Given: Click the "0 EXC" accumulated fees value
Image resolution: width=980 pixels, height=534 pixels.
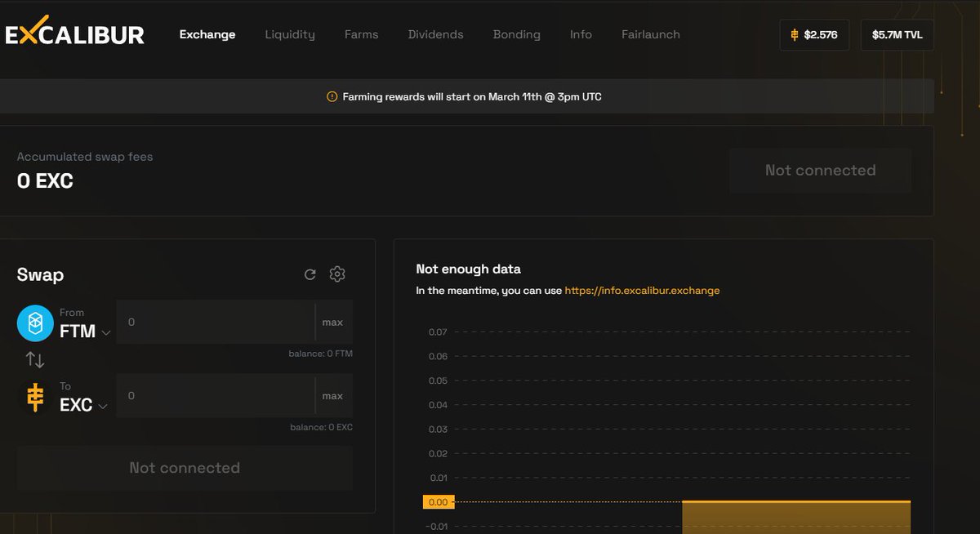Looking at the screenshot, I should click(x=45, y=181).
